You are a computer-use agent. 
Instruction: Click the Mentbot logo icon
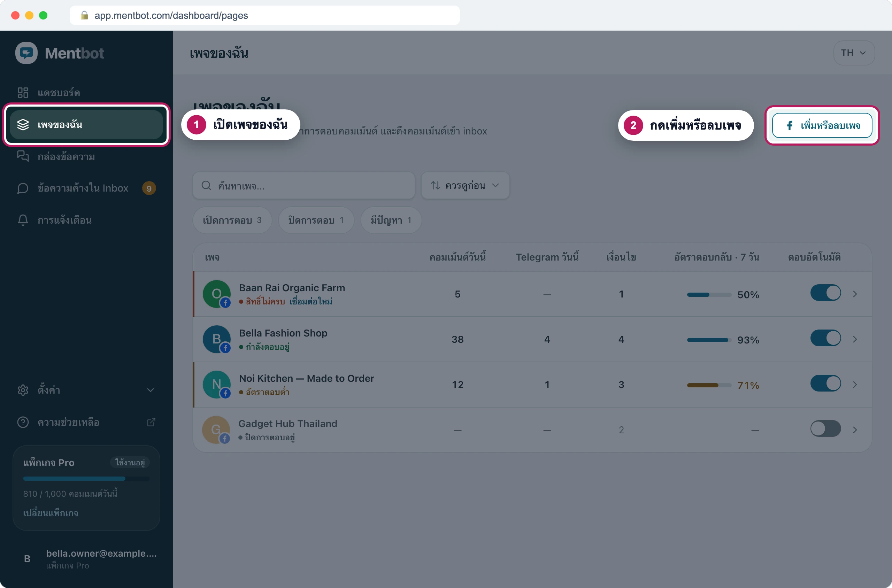pyautogui.click(x=26, y=53)
